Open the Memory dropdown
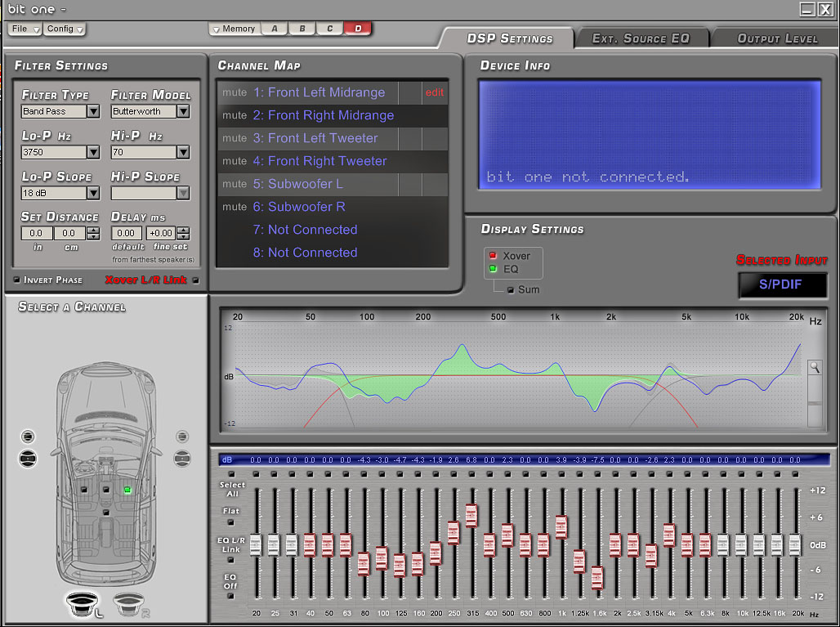 tap(235, 29)
